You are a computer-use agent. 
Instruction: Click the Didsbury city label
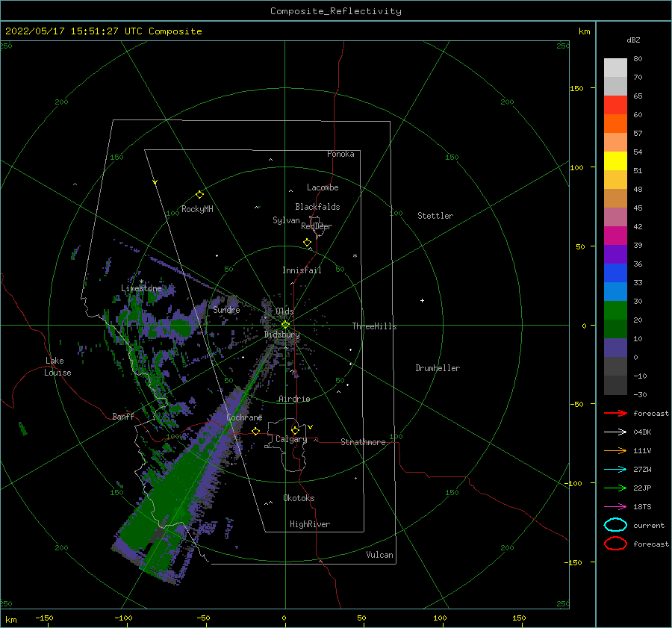click(x=282, y=335)
